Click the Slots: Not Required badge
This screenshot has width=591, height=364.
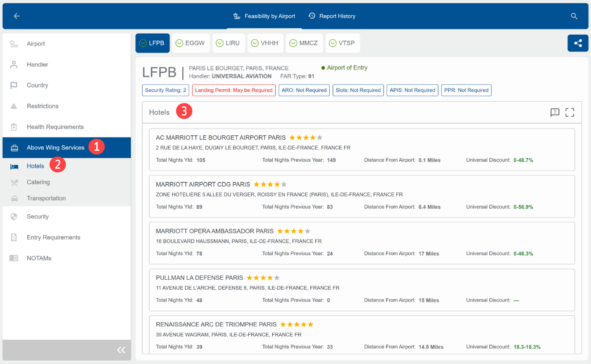(x=358, y=90)
